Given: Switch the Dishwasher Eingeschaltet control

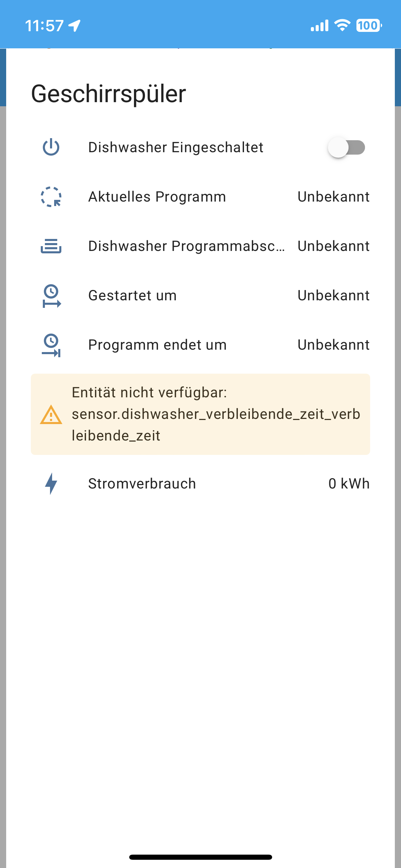Looking at the screenshot, I should (347, 147).
